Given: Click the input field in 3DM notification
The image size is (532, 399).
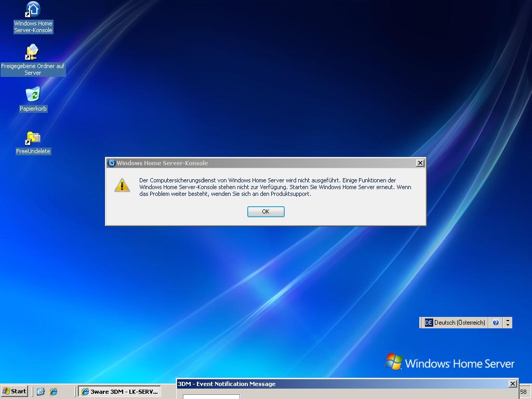Looking at the screenshot, I should [x=211, y=396].
